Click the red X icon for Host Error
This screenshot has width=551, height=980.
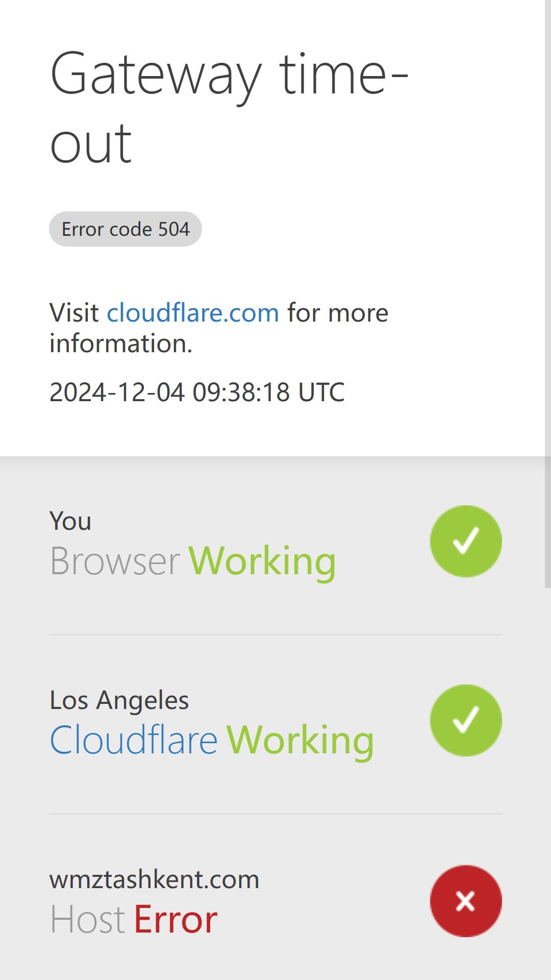pyautogui.click(x=466, y=901)
